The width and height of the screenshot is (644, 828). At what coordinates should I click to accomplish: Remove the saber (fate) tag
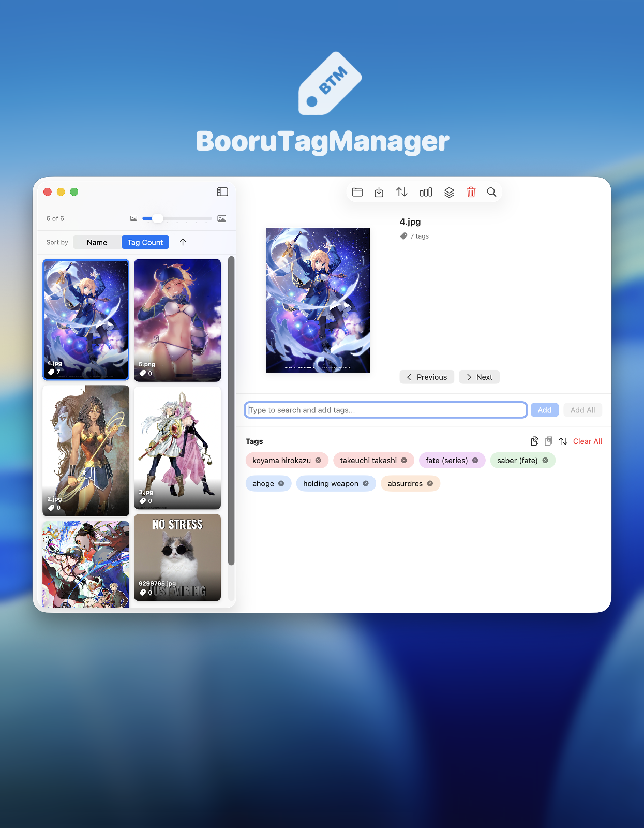(545, 460)
